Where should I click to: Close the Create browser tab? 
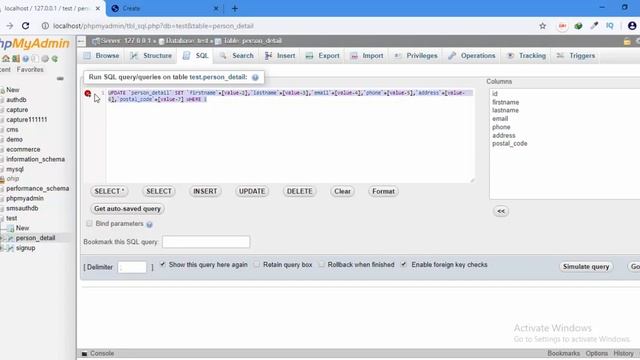pos(216,8)
